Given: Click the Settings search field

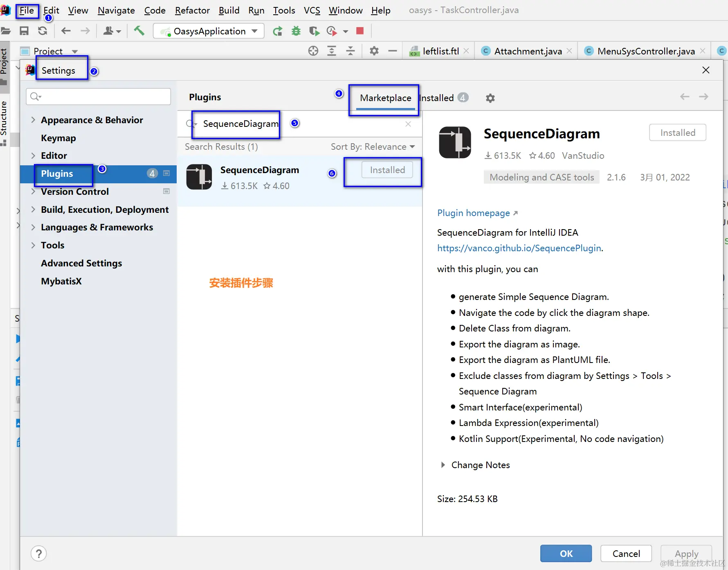Looking at the screenshot, I should point(98,97).
